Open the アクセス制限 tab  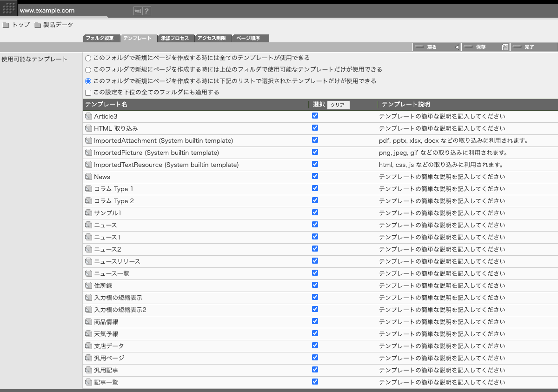click(213, 39)
